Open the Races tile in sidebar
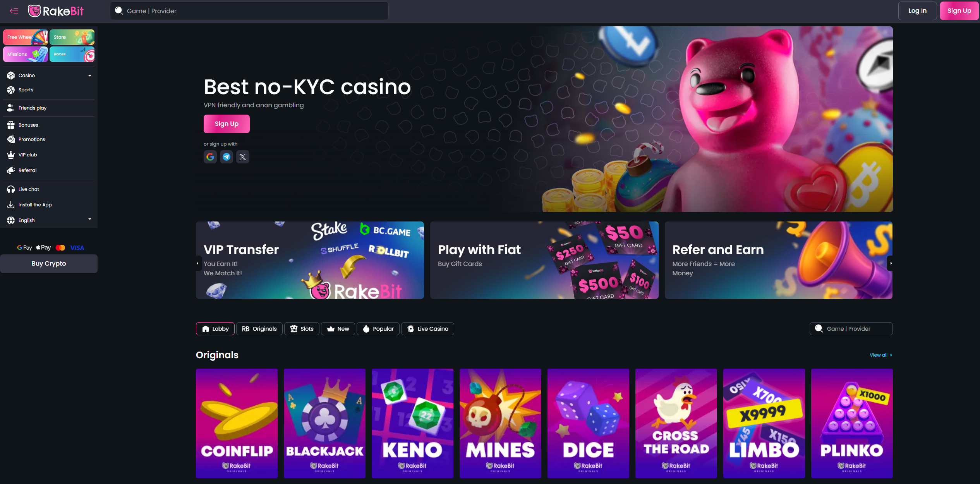 (x=72, y=54)
